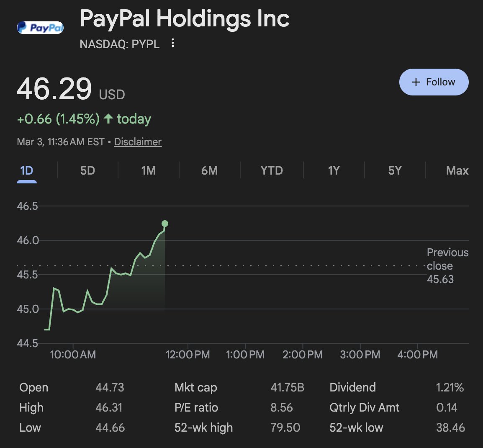The height and width of the screenshot is (448, 483).
Task: Show the 6M chart range
Action: [209, 170]
